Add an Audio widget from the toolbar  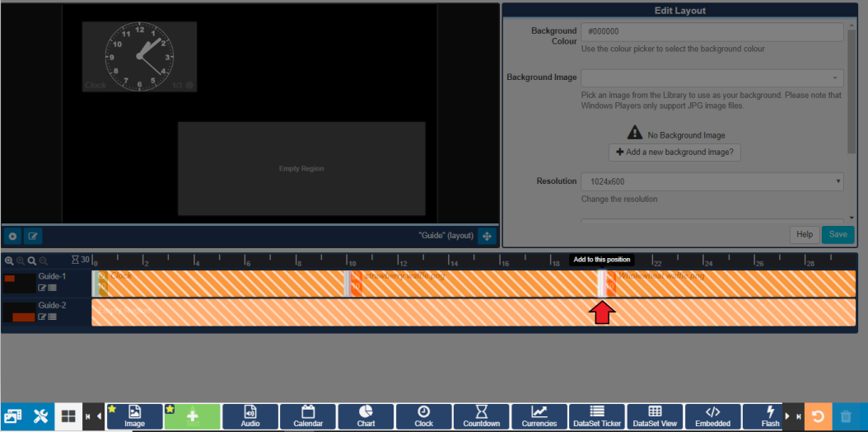pyautogui.click(x=250, y=416)
